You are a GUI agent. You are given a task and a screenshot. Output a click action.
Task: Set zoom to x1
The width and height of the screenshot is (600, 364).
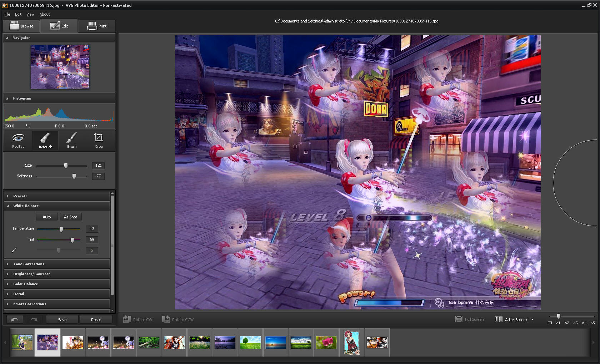coord(558,323)
